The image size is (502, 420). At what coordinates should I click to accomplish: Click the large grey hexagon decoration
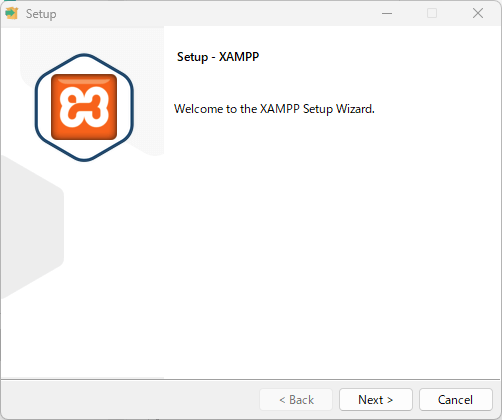tap(32, 227)
